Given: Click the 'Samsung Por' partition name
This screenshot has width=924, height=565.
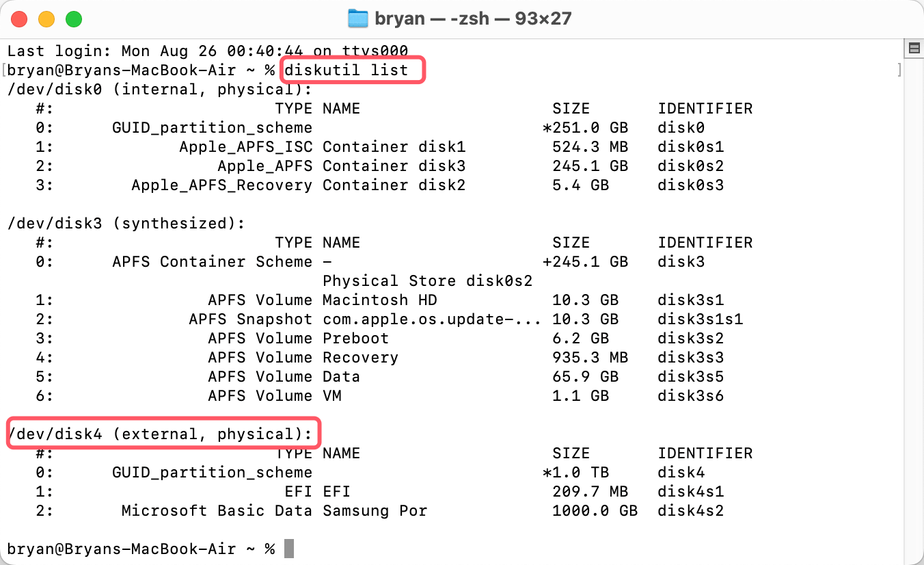Looking at the screenshot, I should click(375, 510).
